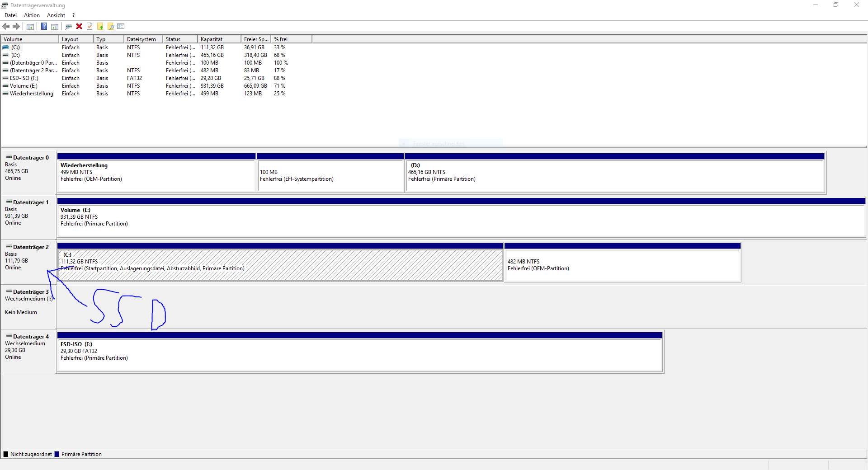
Task: Click the drive icon of Wiederherstellung row
Action: [x=5, y=94]
